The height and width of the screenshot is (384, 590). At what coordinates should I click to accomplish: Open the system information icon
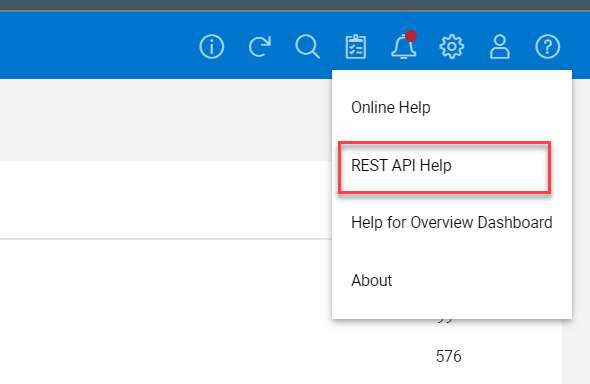(x=211, y=47)
